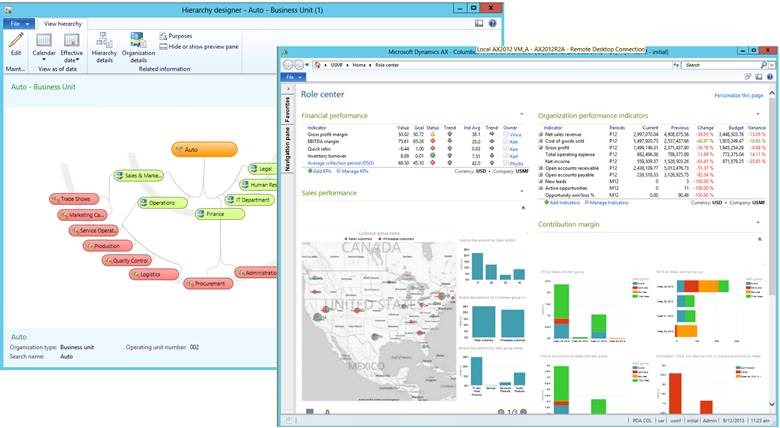Open Average collection period (DSO) link
Viewport: 780px width, 428px height.
click(x=340, y=163)
